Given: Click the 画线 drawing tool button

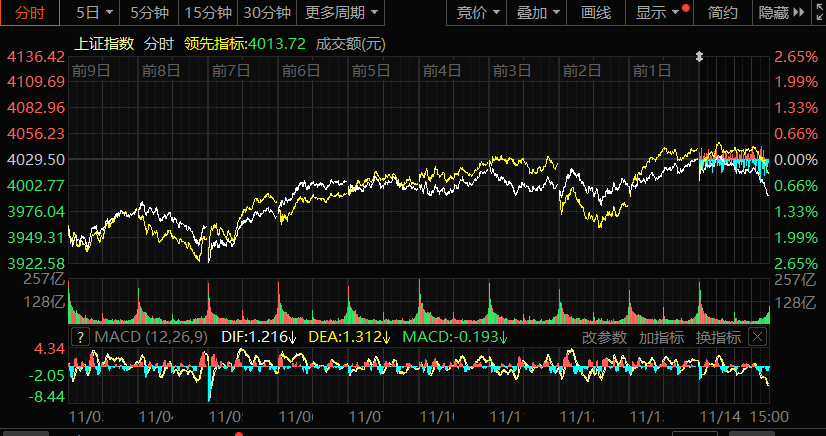Looking at the screenshot, I should coord(596,12).
